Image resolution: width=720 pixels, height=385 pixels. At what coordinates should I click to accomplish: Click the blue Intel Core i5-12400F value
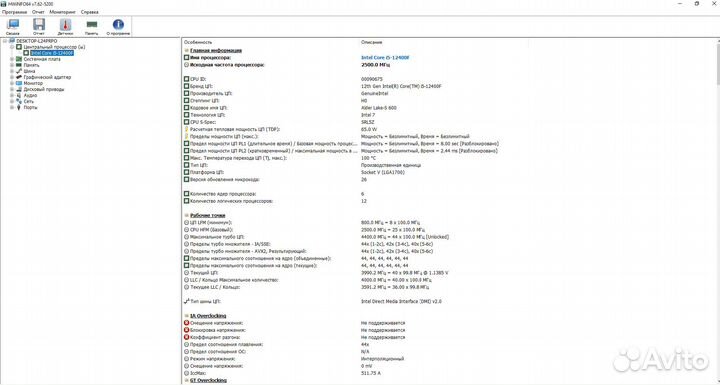click(x=385, y=58)
